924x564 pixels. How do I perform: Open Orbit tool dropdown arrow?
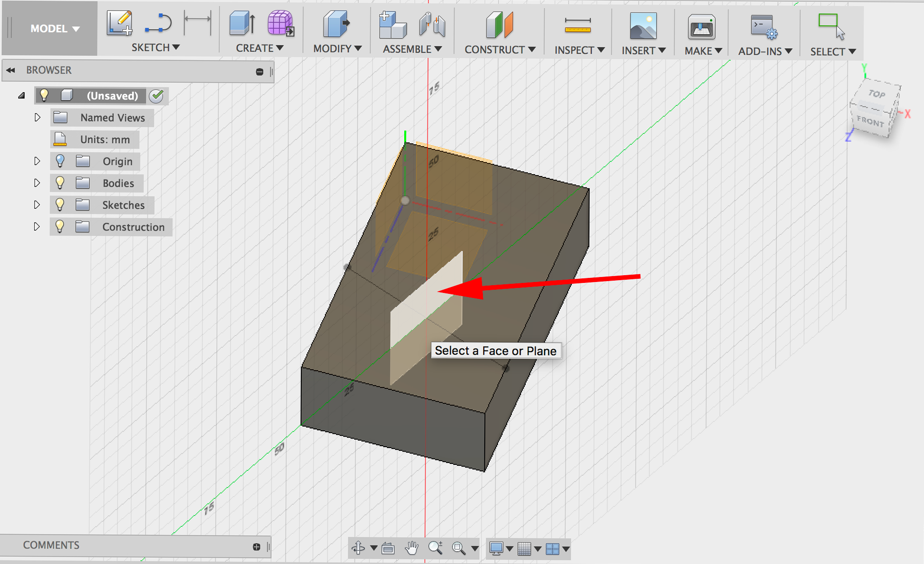pos(374,548)
